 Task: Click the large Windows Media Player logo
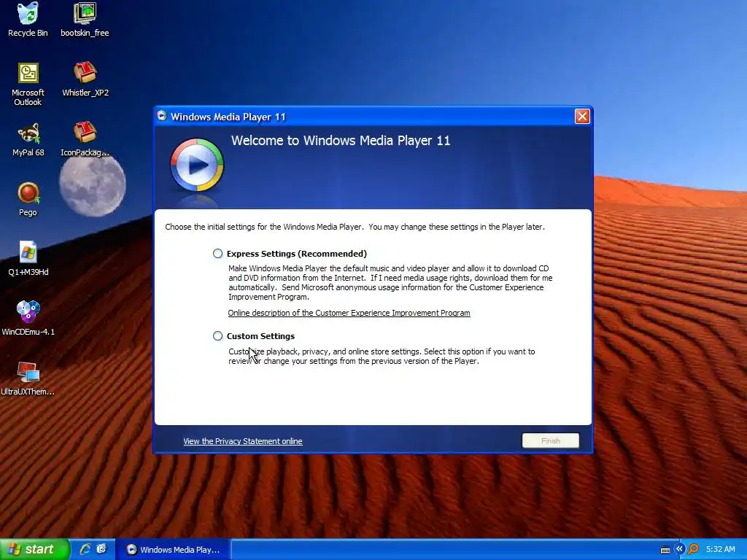pos(197,165)
